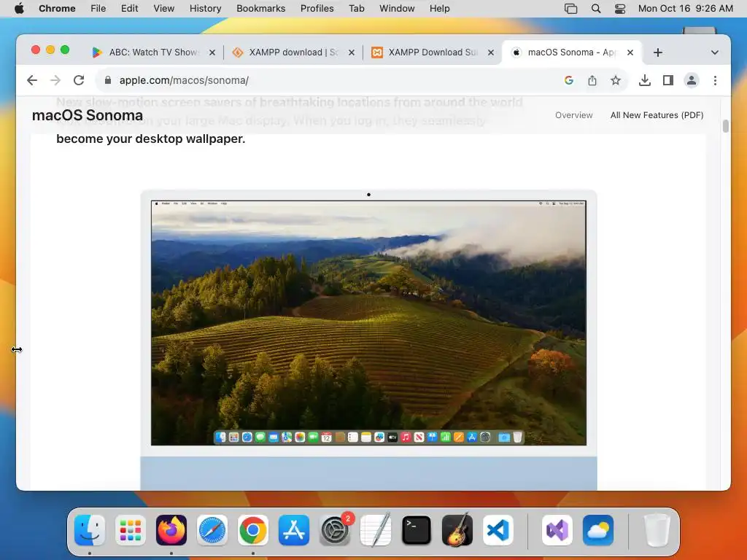The image size is (747, 560).
Task: Close the ABC: Watch TV Shows tab
Action: point(212,52)
